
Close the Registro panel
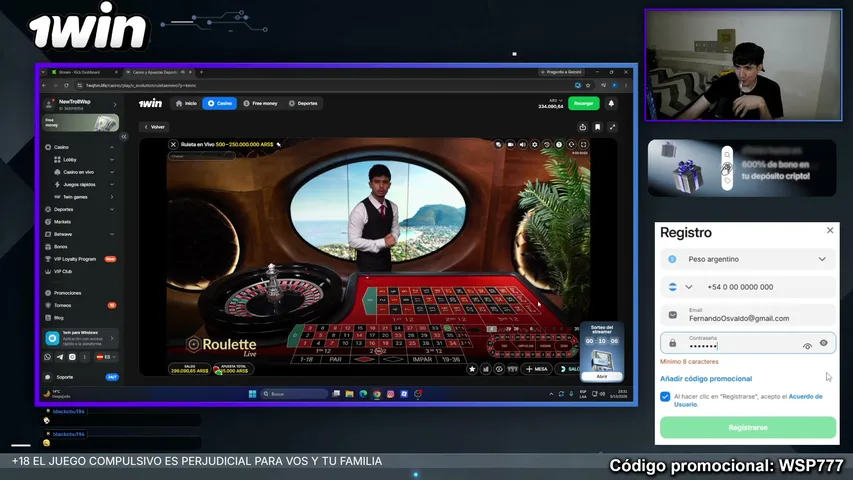pyautogui.click(x=830, y=230)
